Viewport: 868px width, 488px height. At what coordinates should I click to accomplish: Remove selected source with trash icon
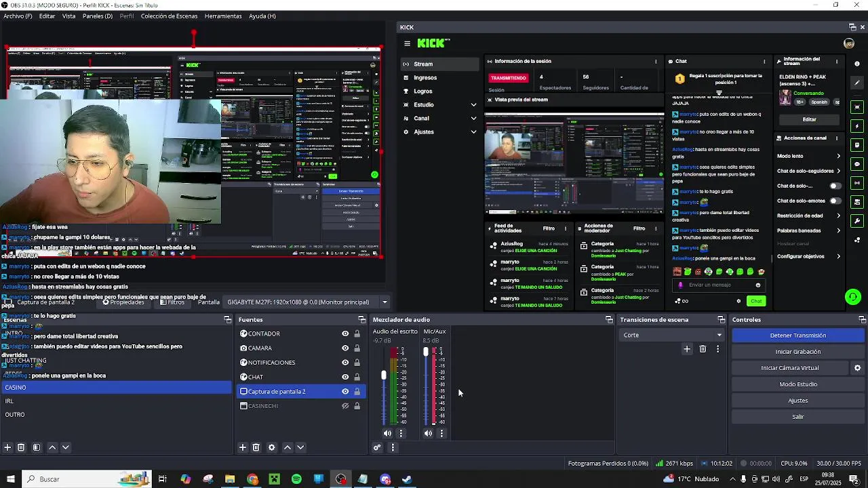[x=256, y=447]
